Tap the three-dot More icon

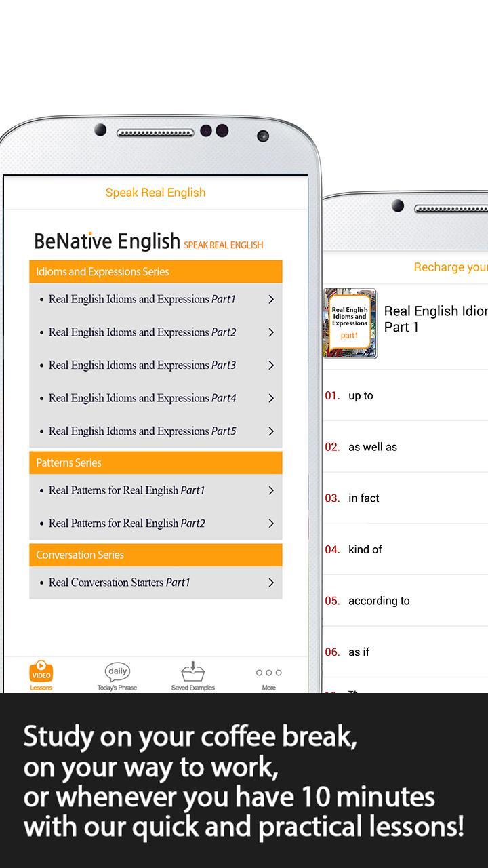pyautogui.click(x=268, y=673)
